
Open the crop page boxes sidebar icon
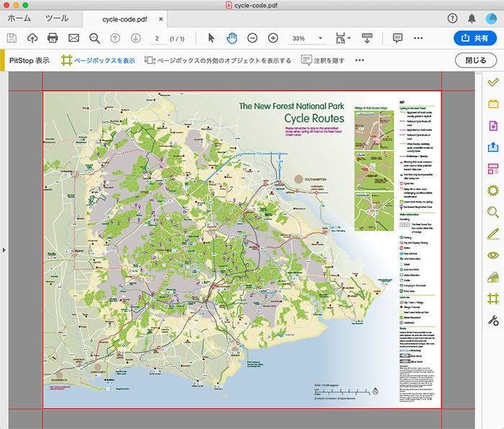tap(493, 299)
